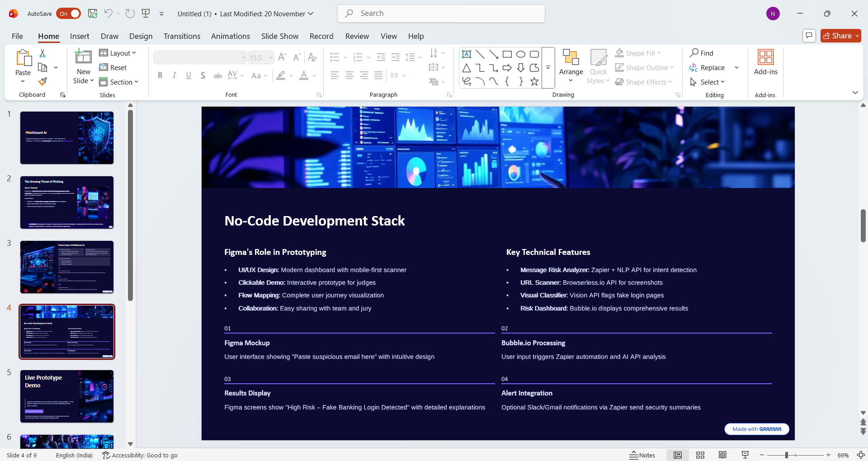Open the comments pane
The width and height of the screenshot is (868, 461).
[809, 36]
